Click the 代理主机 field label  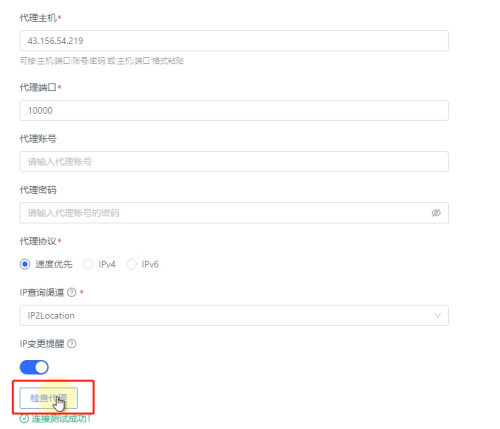[38, 18]
